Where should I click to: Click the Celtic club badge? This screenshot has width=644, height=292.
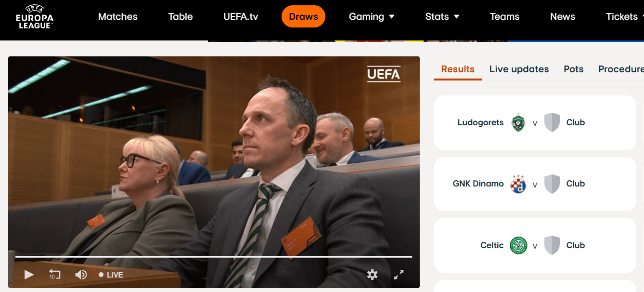pos(518,245)
